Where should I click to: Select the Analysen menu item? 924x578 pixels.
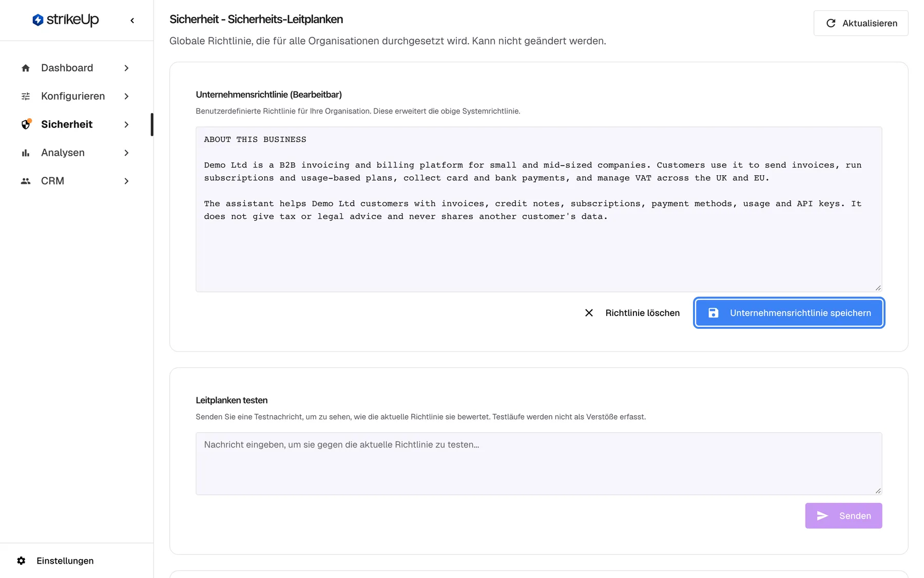coord(75,153)
